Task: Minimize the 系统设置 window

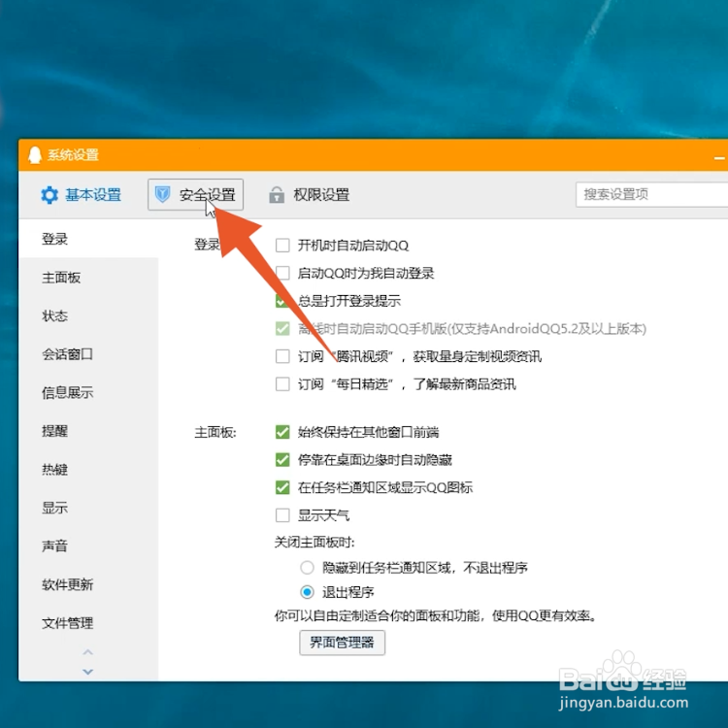Action: pyautogui.click(x=718, y=158)
